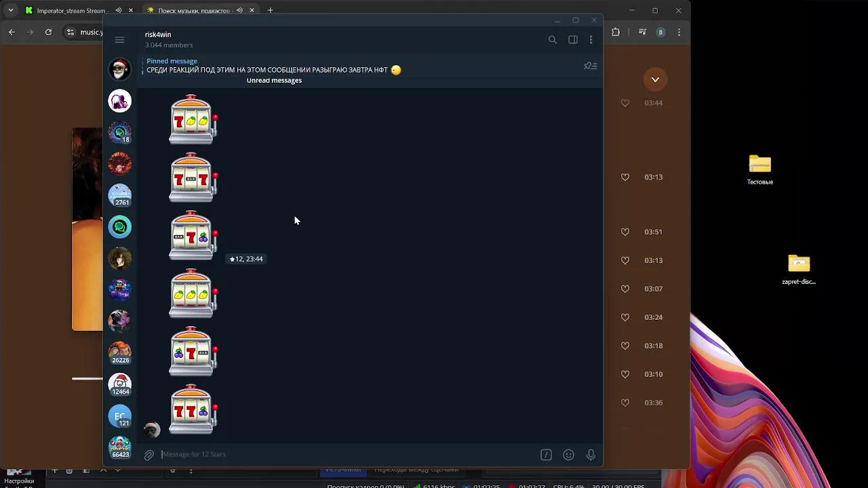This screenshot has height=488, width=868.
Task: Like the track lasting 03:36
Action: click(625, 403)
